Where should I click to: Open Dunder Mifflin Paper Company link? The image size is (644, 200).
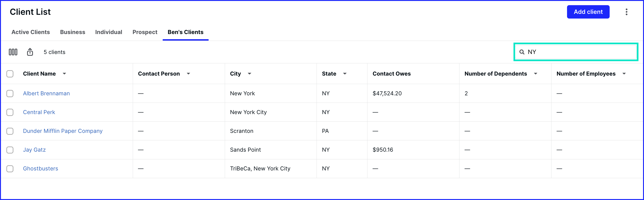click(63, 131)
